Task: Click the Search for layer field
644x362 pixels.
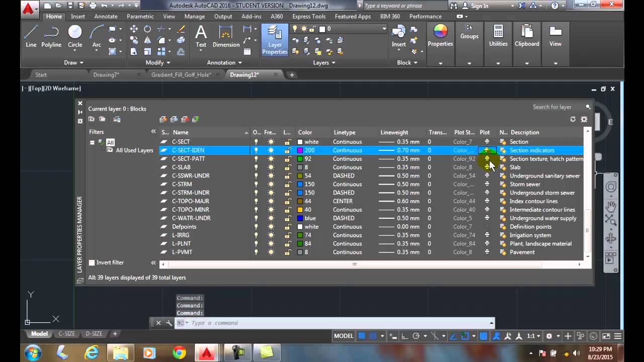Action: (557, 107)
